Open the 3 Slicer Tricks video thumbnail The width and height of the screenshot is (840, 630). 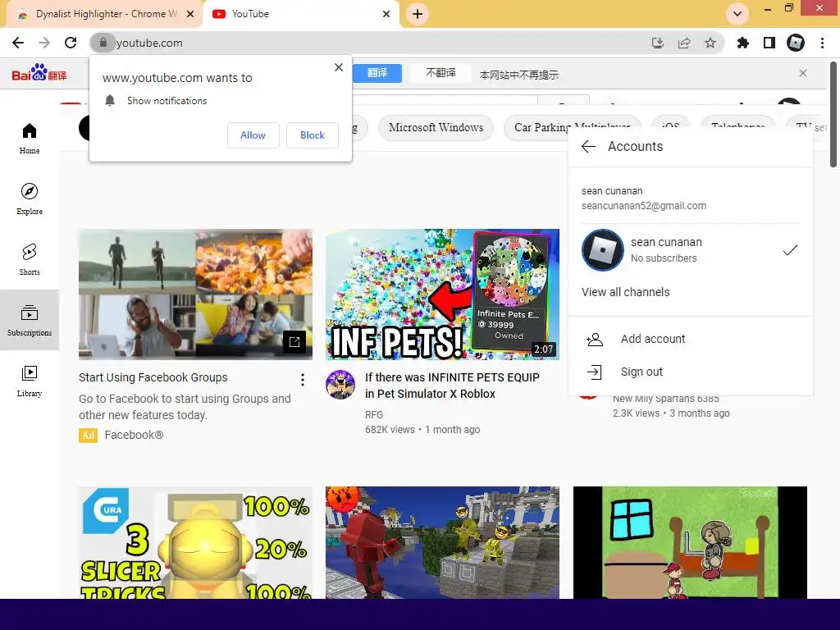point(195,543)
